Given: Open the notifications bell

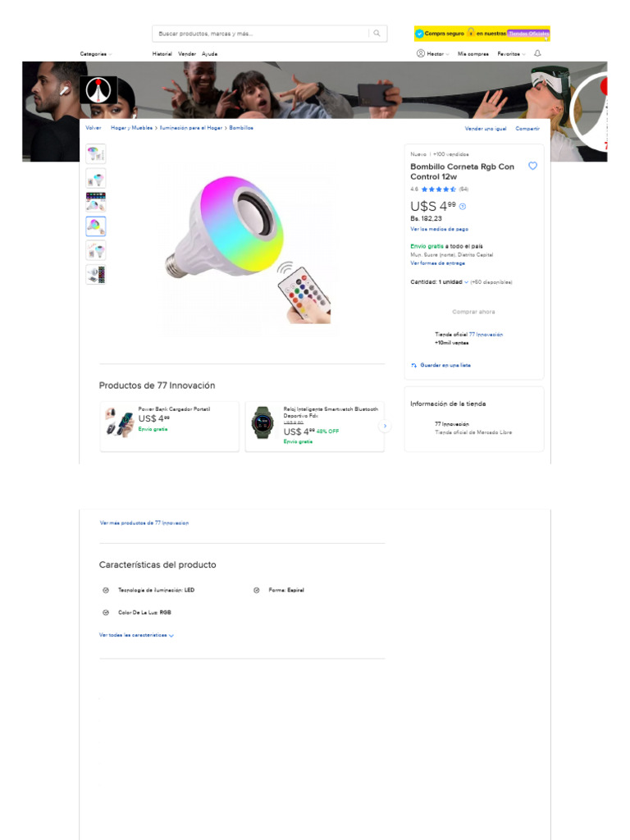Looking at the screenshot, I should click(537, 53).
